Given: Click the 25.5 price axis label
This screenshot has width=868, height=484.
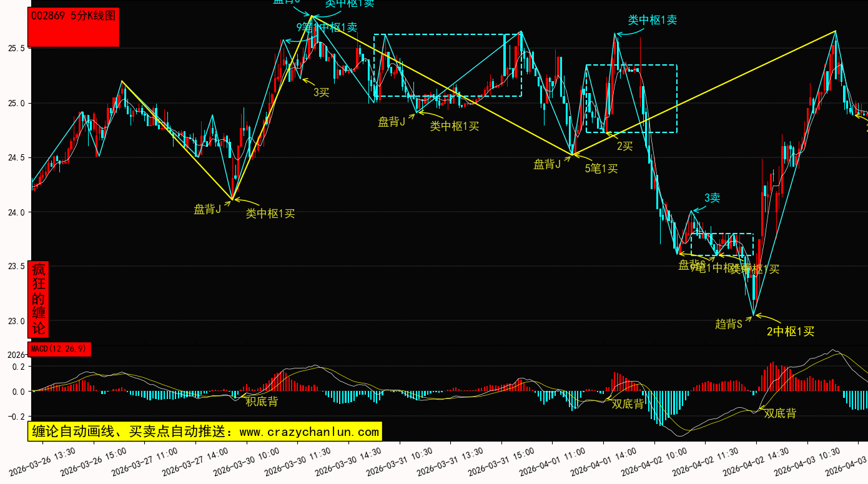Looking at the screenshot, I should [16, 48].
